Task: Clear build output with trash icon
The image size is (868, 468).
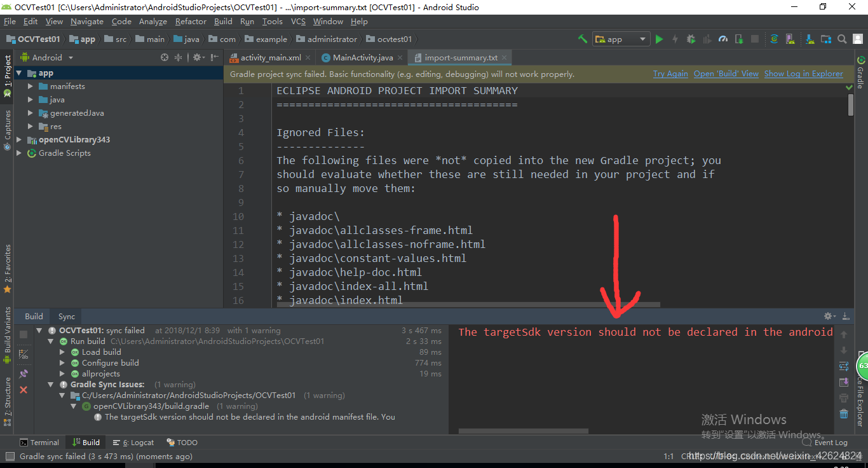Action: (844, 414)
